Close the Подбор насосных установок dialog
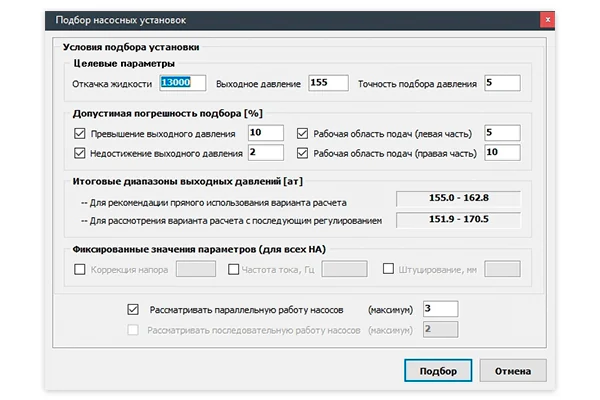This screenshot has height=400, width=600. pos(548,20)
